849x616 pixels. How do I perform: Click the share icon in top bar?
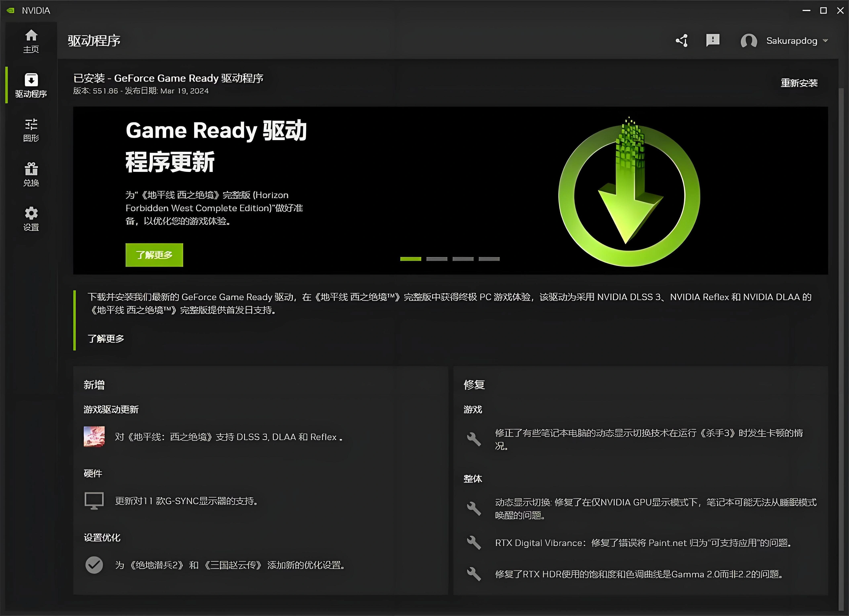tap(682, 40)
